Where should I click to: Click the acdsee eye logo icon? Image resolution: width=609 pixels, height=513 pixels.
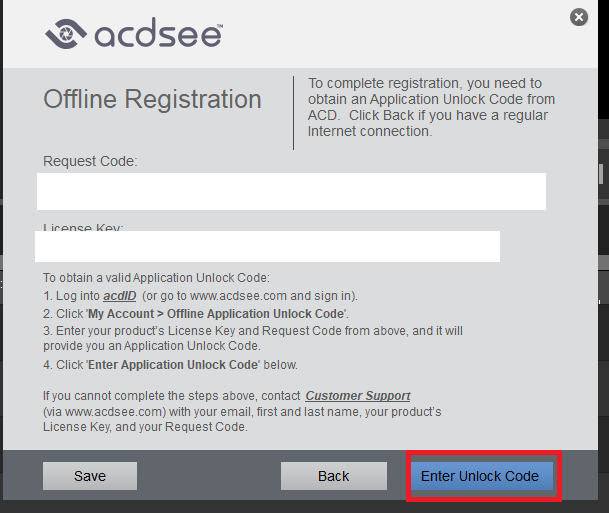point(66,35)
